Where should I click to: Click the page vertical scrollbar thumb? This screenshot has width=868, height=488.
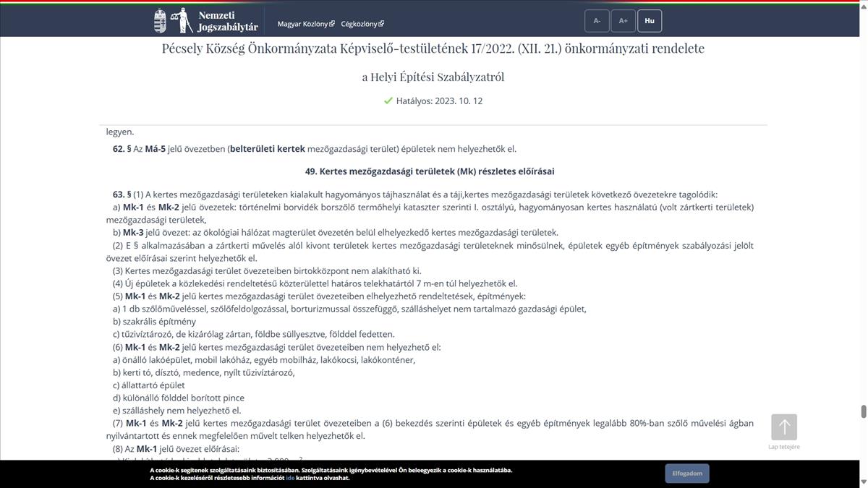pos(863,411)
